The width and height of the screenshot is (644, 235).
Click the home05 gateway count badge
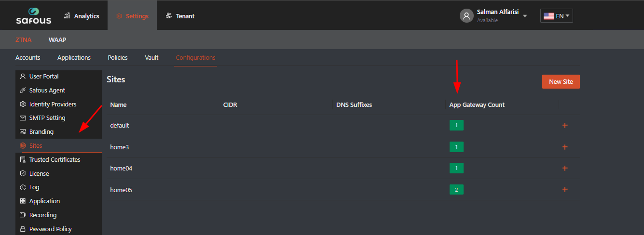coord(456,190)
